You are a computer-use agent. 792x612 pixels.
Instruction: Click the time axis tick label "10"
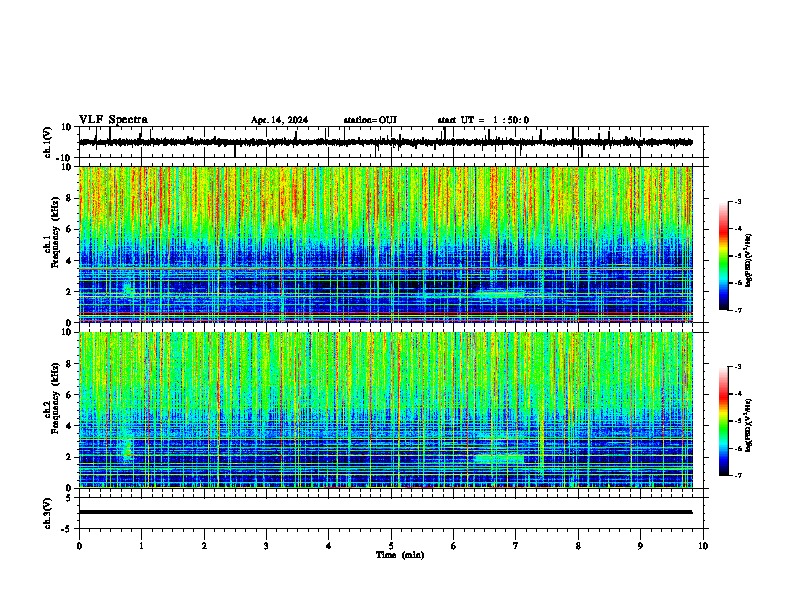click(x=703, y=546)
